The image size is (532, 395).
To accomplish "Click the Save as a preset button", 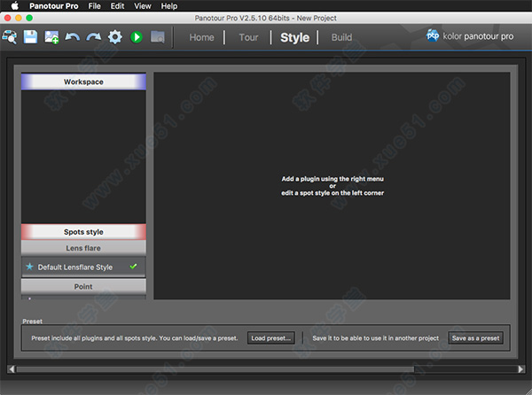I will coord(475,338).
